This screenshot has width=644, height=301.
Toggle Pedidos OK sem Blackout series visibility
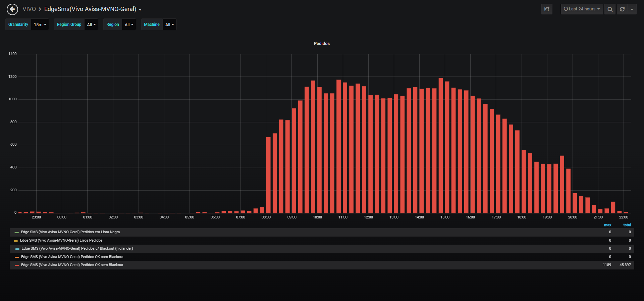click(x=72, y=265)
